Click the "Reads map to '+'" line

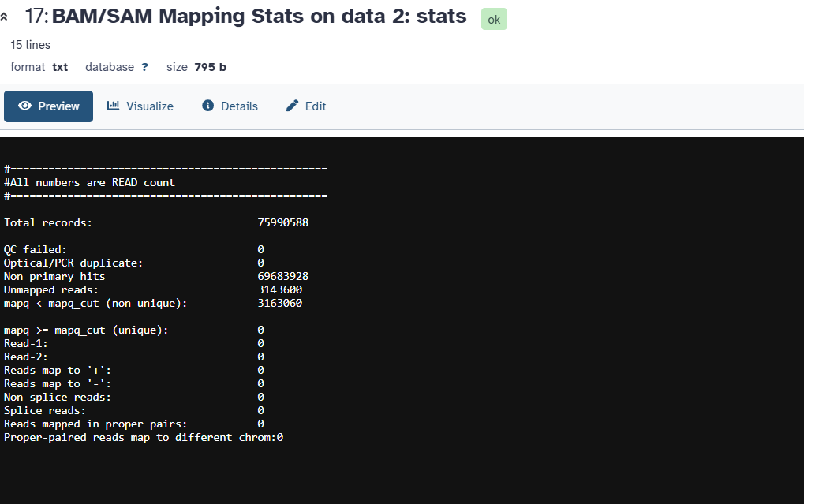134,371
